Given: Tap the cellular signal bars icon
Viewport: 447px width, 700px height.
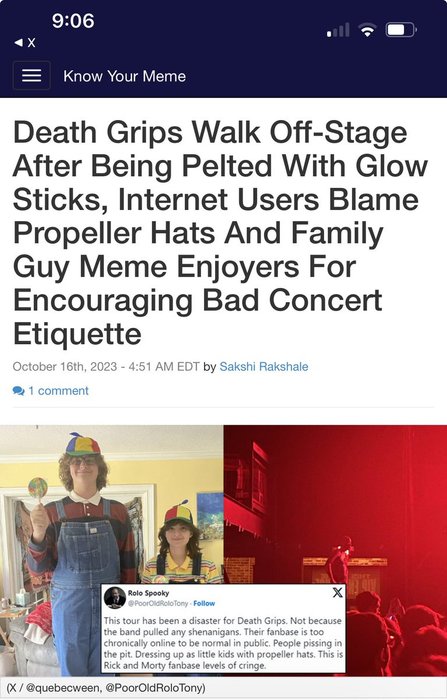Looking at the screenshot, I should click(338, 30).
